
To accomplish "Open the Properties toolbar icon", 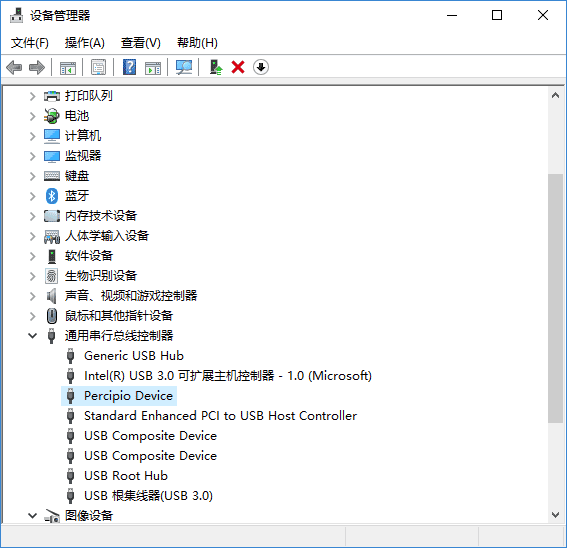I will coord(98,67).
